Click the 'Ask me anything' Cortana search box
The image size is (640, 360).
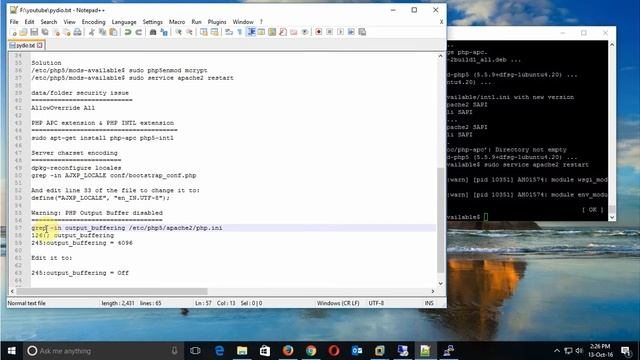[102, 351]
